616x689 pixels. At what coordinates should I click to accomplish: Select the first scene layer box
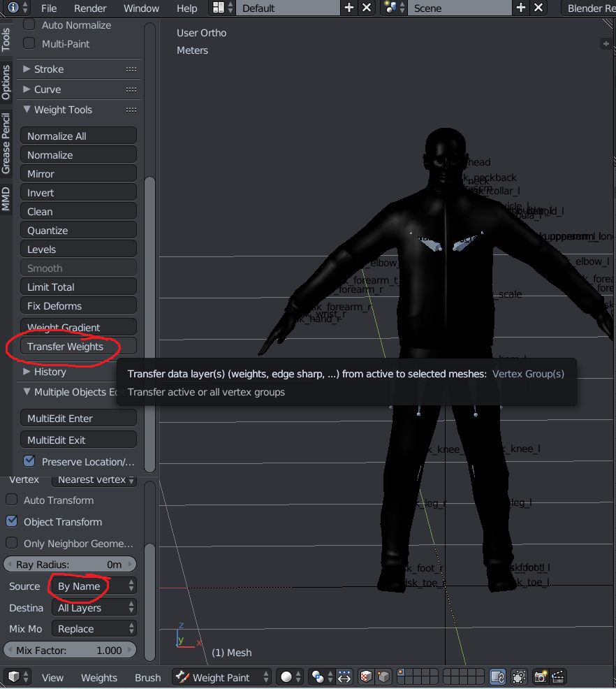401,673
